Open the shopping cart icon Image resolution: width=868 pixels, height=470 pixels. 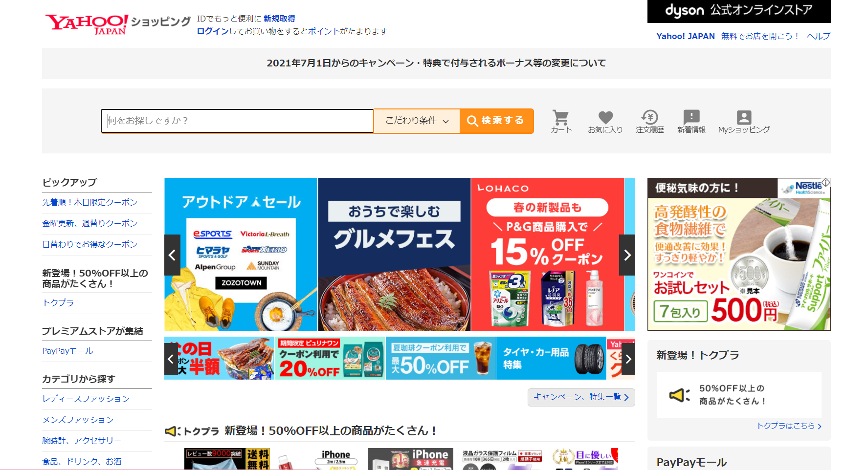click(x=560, y=118)
